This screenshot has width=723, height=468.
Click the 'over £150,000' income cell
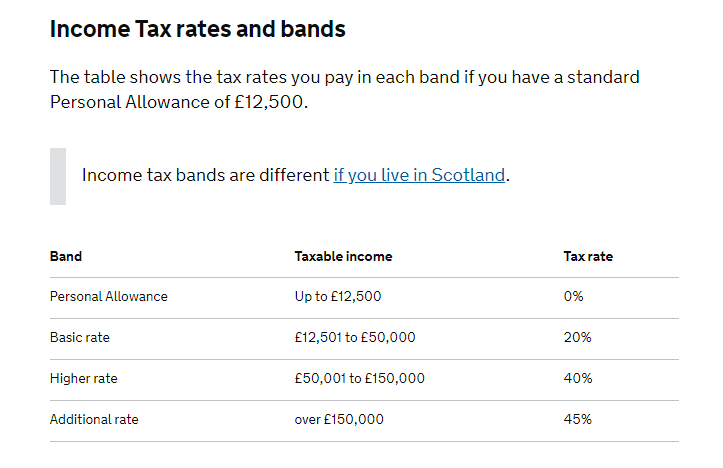[x=339, y=420]
